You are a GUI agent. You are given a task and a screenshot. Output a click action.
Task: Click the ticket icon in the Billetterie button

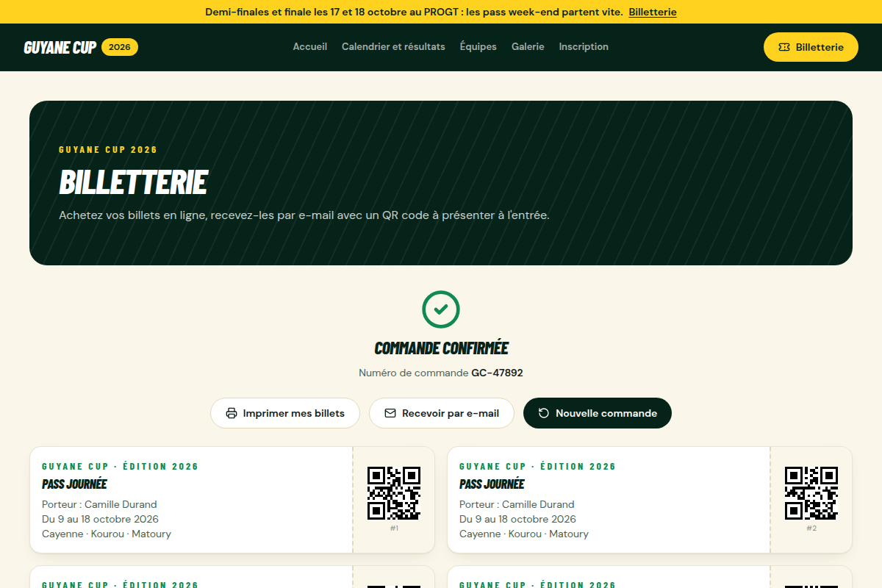pos(784,47)
